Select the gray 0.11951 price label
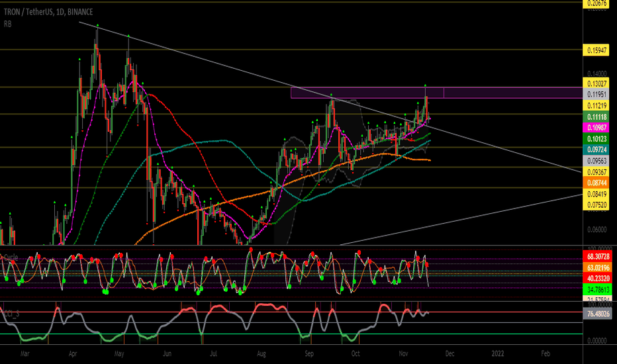 click(x=596, y=95)
